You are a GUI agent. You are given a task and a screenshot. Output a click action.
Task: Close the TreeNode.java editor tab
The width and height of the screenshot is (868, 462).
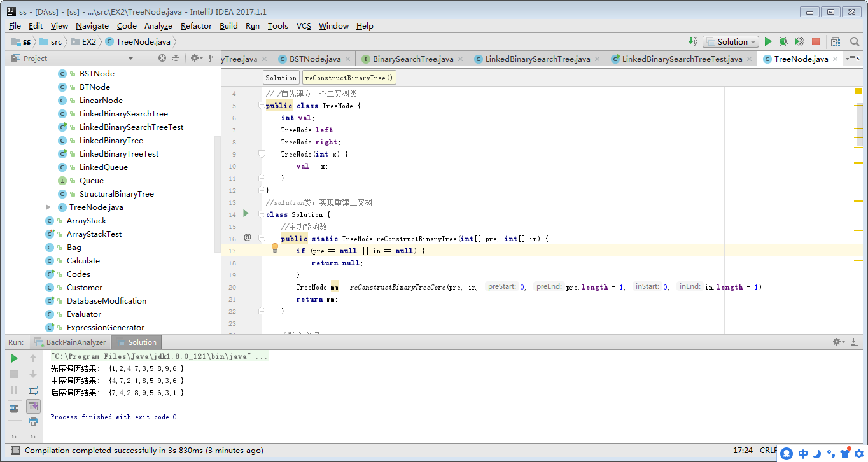(835, 59)
